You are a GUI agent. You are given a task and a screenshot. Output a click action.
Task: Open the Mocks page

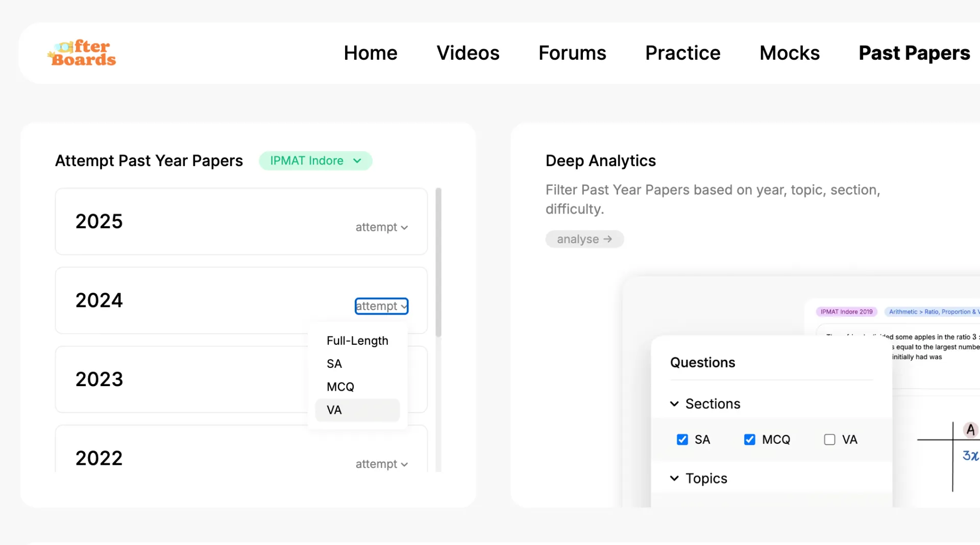[789, 53]
